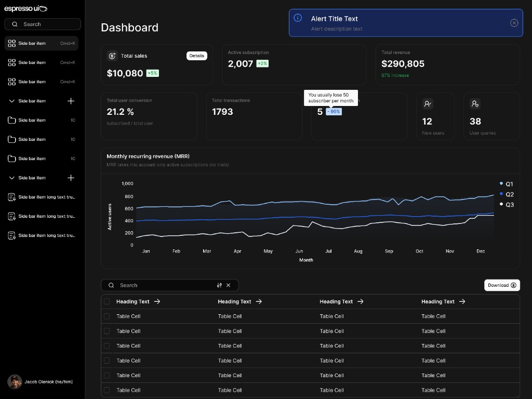
Task: Click the 38 User queries count
Action: tap(475, 122)
